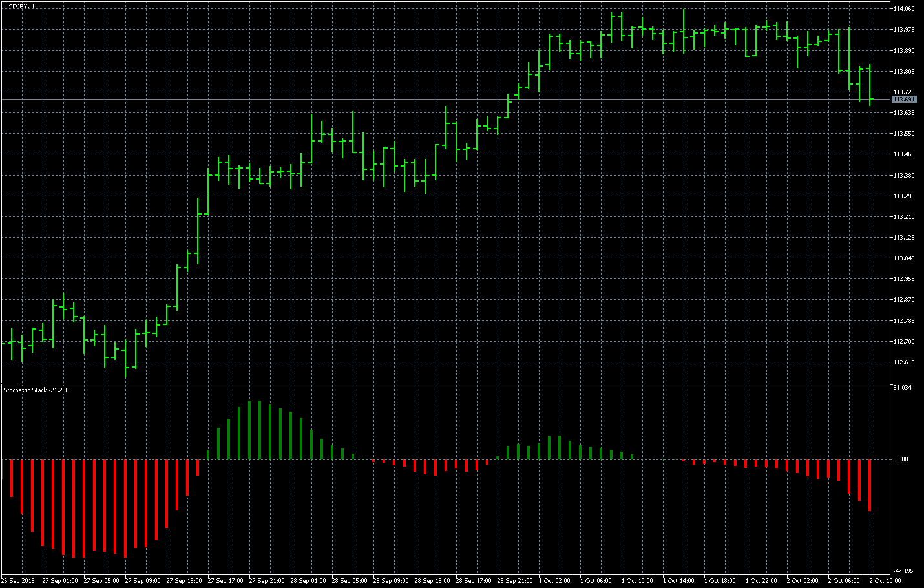Select the 27 Sep 17:00 time axis label
924x588 pixels.
click(226, 581)
